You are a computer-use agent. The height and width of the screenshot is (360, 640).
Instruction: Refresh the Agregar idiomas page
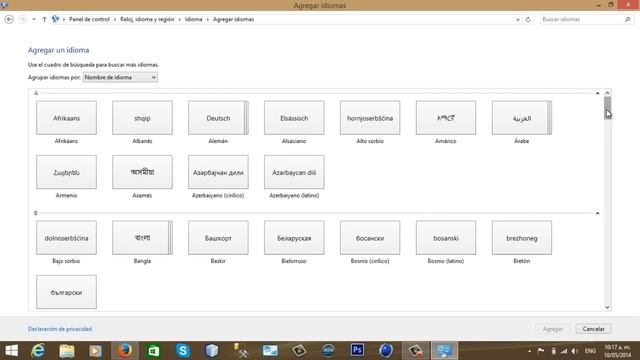tap(528, 19)
